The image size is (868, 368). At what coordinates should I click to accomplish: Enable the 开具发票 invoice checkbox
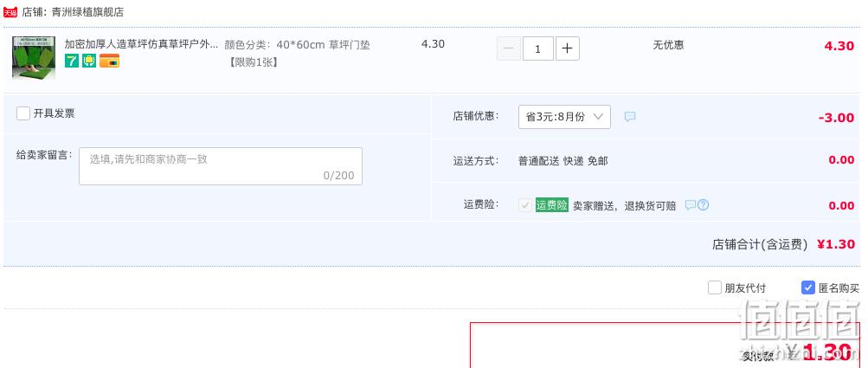pos(23,113)
